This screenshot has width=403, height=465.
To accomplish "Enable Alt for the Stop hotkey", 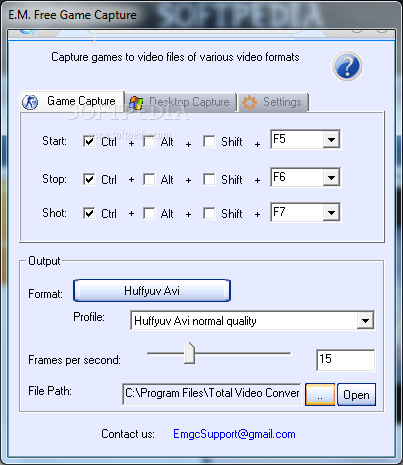I will (149, 179).
